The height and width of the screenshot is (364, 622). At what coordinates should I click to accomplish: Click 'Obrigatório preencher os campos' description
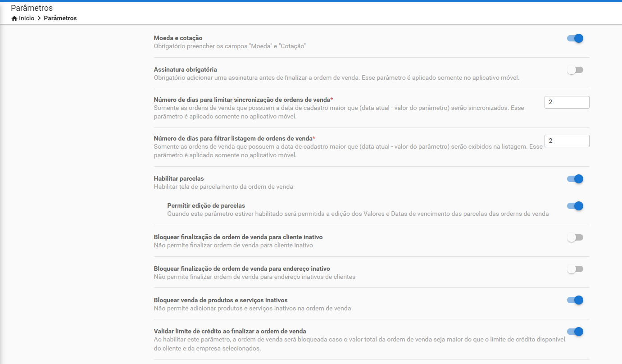tap(230, 46)
